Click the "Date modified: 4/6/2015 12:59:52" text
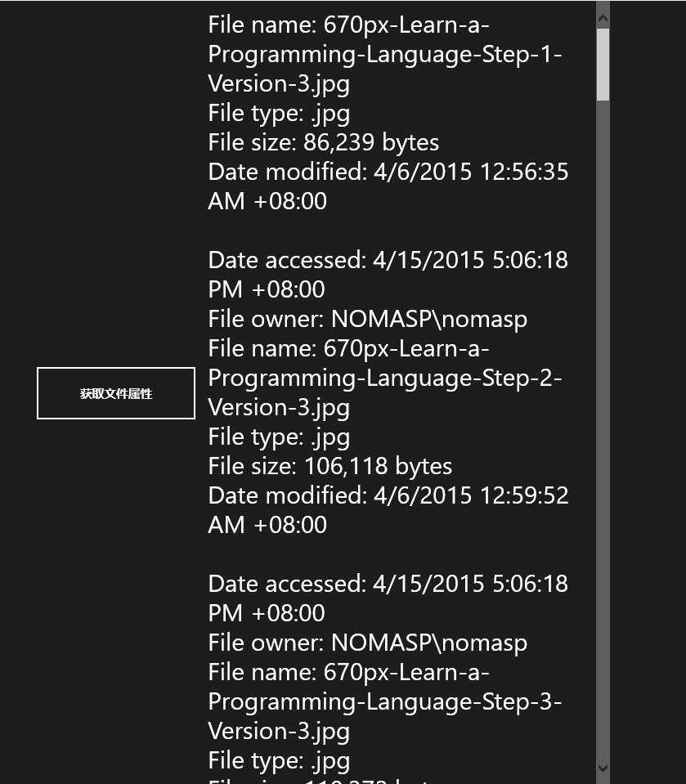 coord(388,495)
